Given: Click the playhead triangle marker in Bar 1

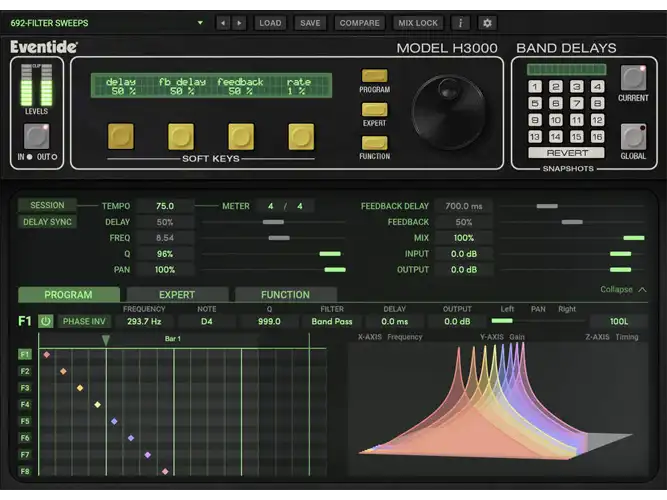Looking at the screenshot, I should [x=105, y=340].
